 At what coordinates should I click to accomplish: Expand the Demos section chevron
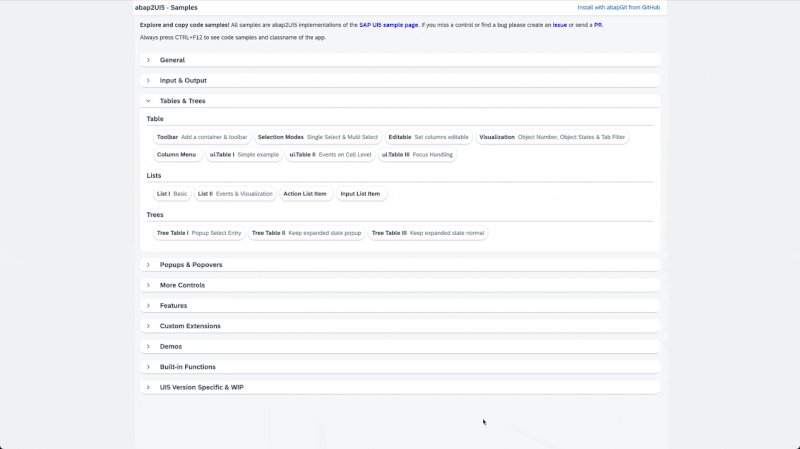[x=148, y=346]
